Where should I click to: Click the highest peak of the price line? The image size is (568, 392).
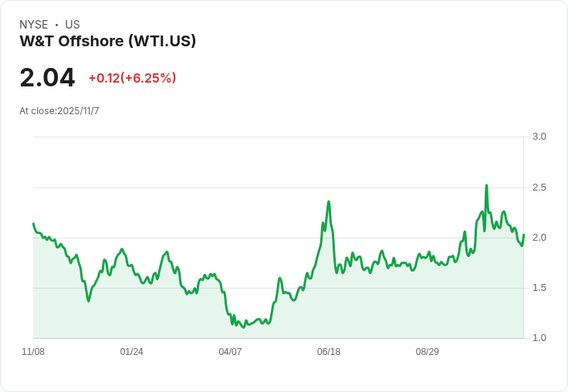[x=486, y=185]
